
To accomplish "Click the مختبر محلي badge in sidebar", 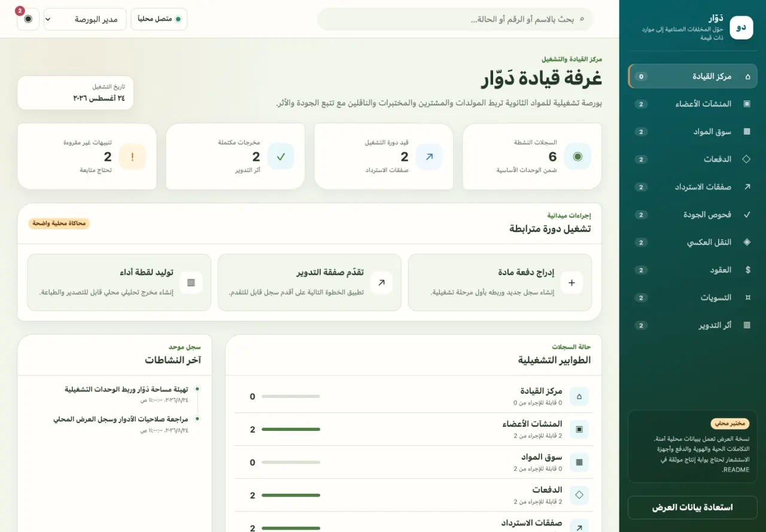I will [x=729, y=424].
